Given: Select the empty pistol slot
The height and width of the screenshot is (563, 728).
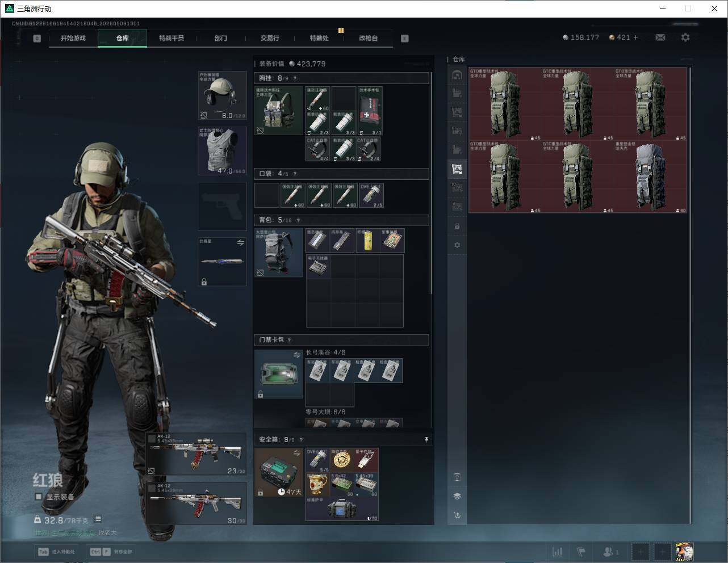Looking at the screenshot, I should [x=222, y=207].
